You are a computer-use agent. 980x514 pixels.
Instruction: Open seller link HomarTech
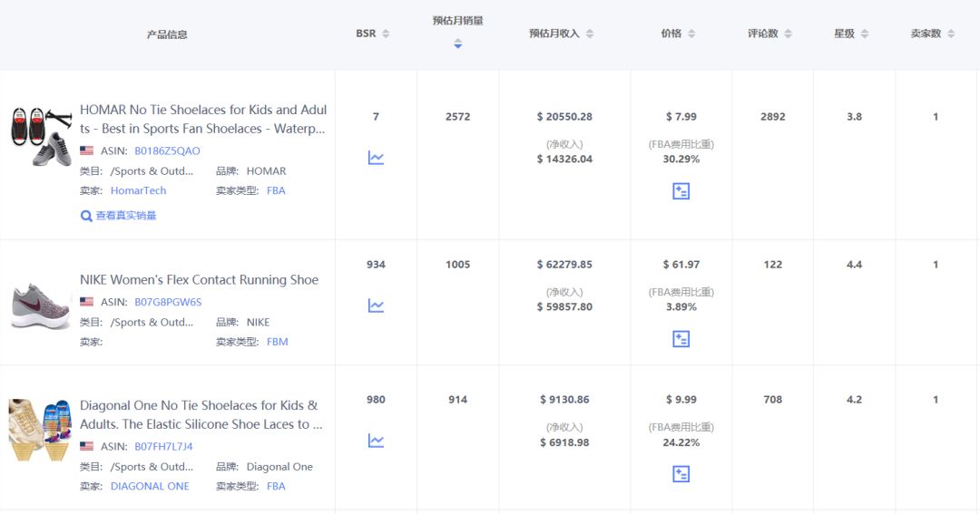(x=138, y=190)
